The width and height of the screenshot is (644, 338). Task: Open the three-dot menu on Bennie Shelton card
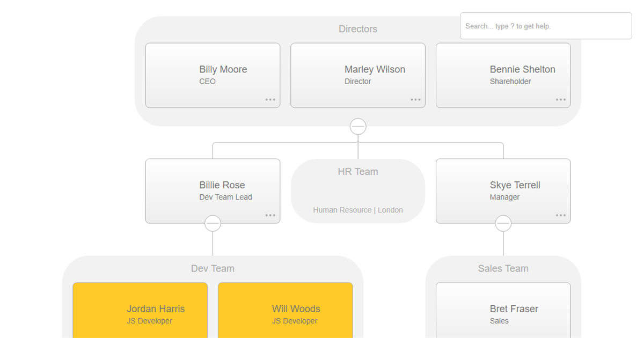pos(561,100)
